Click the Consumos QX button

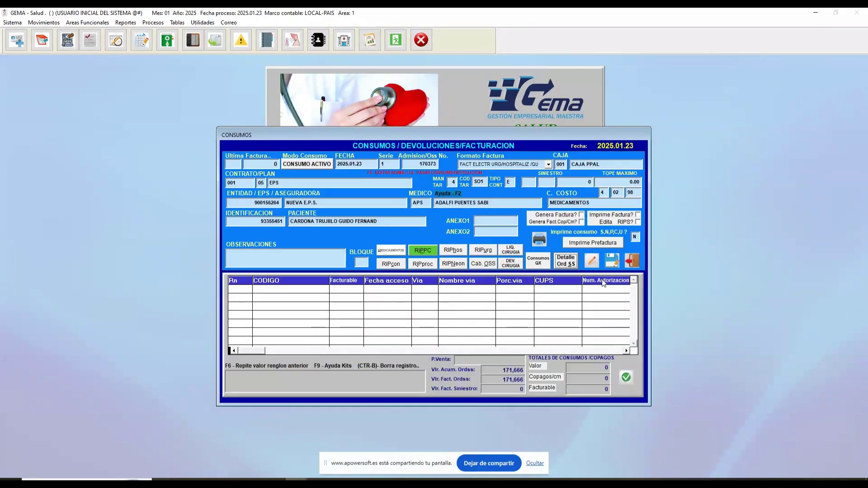[538, 261]
